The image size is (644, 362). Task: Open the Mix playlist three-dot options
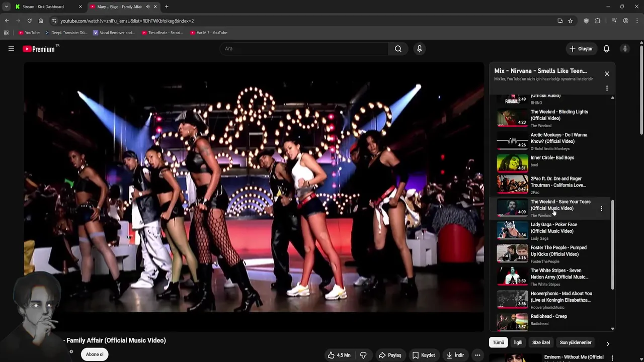point(607,88)
